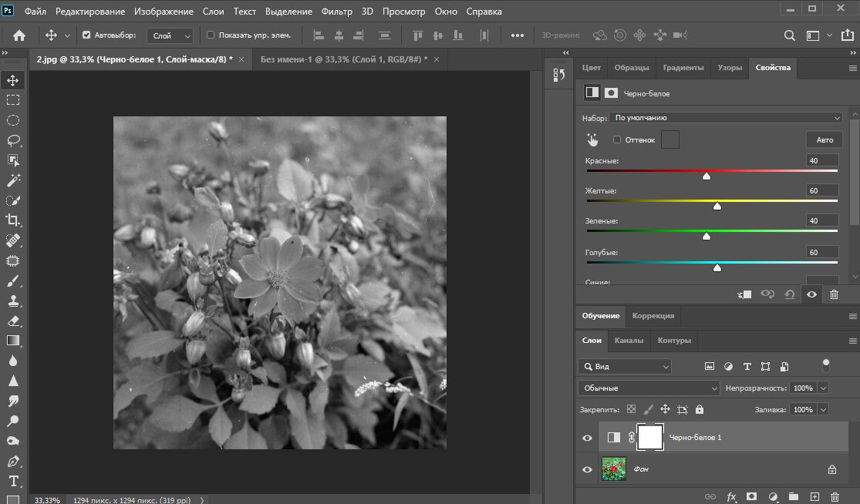The height and width of the screenshot is (504, 860).
Task: Open the Layers panel options menu
Action: click(852, 341)
